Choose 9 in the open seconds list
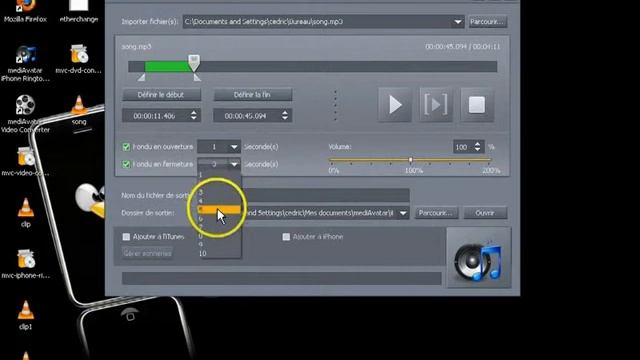The image size is (640, 360). [x=219, y=244]
